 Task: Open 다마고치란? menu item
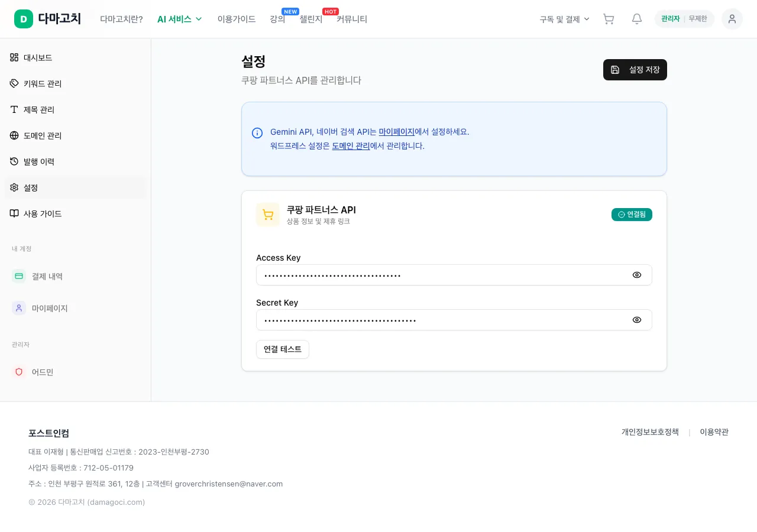tap(121, 19)
